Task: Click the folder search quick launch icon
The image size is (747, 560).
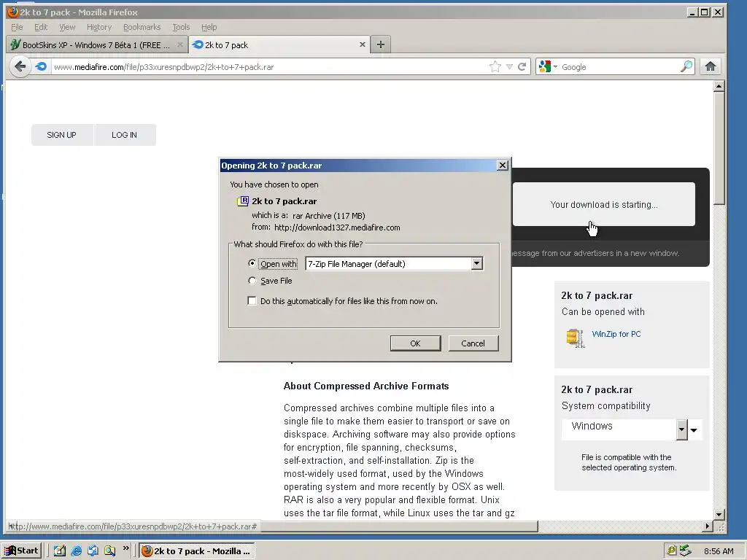Action: pos(110,551)
